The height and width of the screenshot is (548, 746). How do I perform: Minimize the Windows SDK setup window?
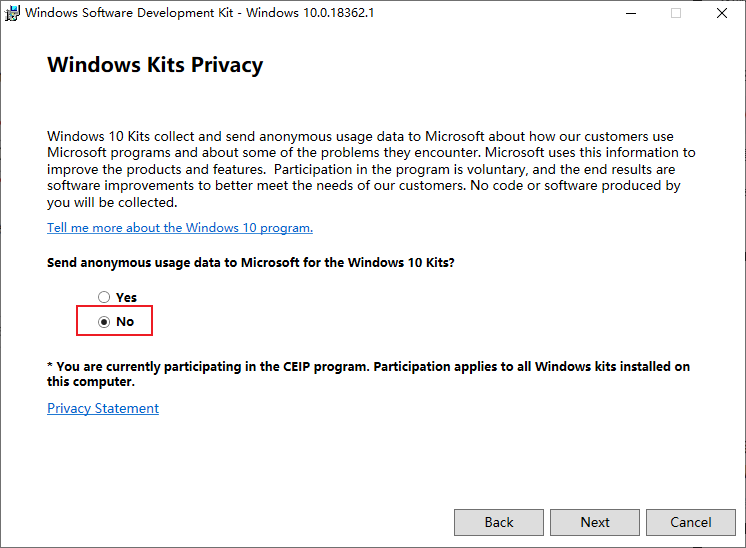tap(631, 14)
